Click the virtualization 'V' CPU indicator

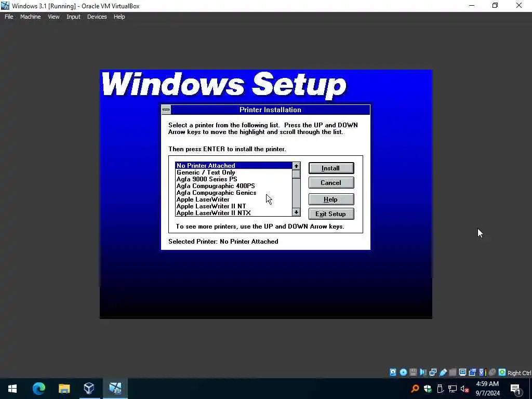tap(482, 372)
